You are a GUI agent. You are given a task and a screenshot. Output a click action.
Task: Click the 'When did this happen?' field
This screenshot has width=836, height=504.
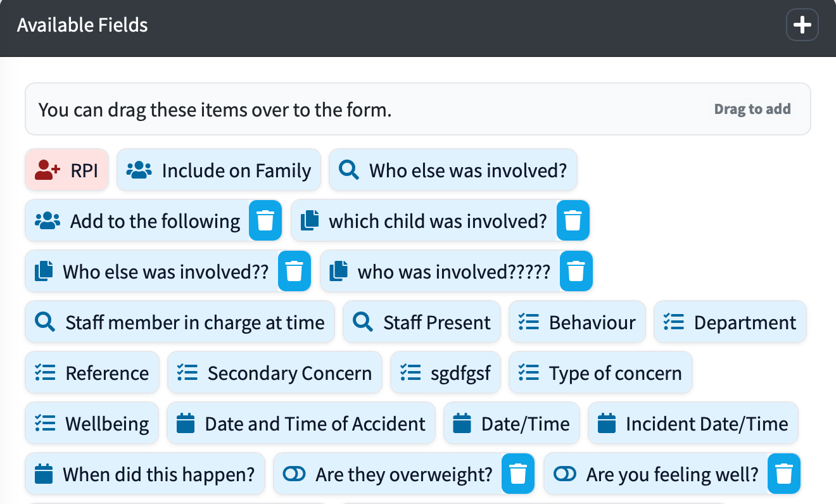145,474
